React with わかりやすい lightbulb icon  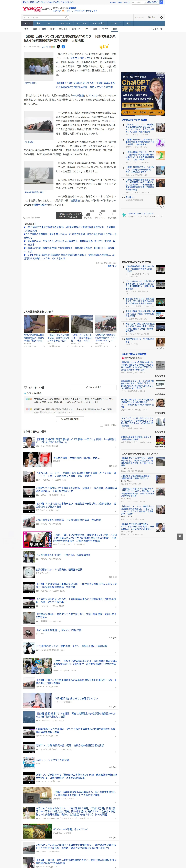pos(100,214)
